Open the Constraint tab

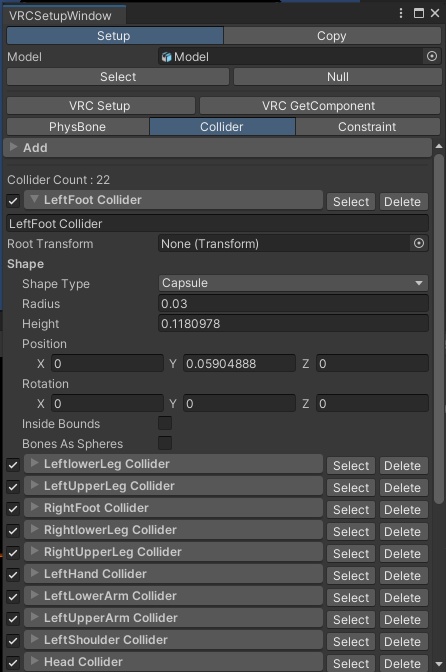[x=368, y=127]
